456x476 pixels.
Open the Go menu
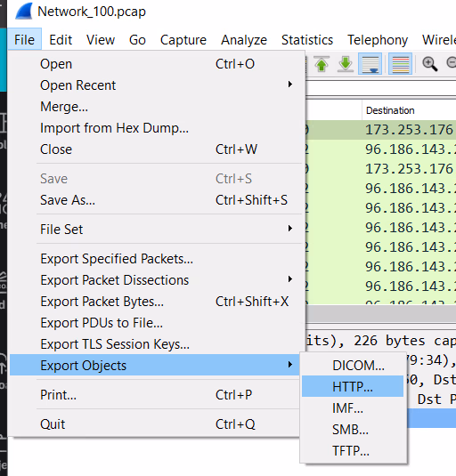[137, 40]
